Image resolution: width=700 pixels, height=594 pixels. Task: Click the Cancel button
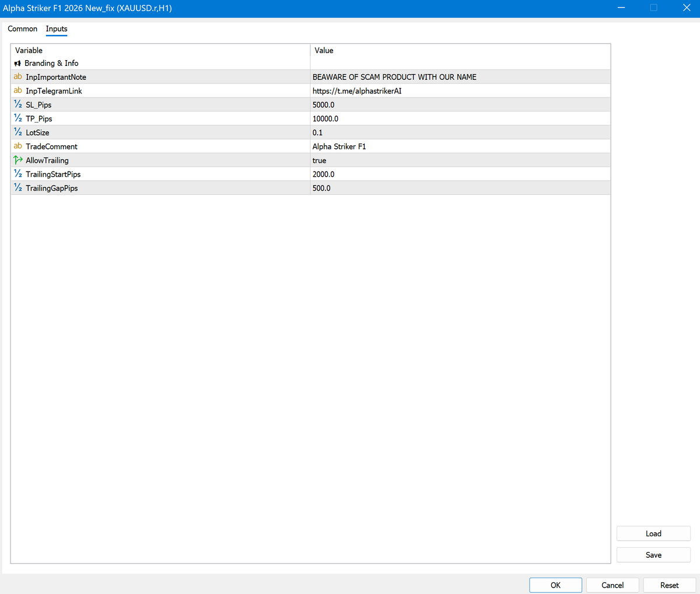click(612, 585)
